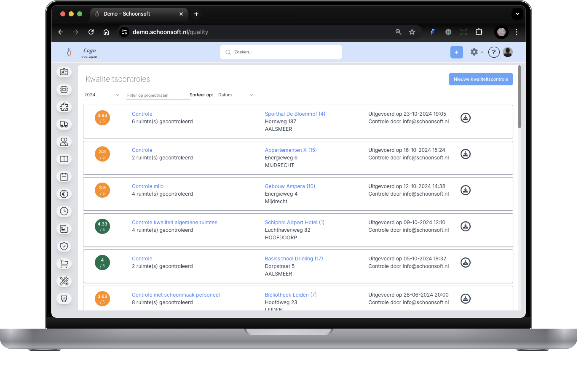The image size is (588, 366).
Task: Click the puzzle piece sidebar icon
Action: 64,107
